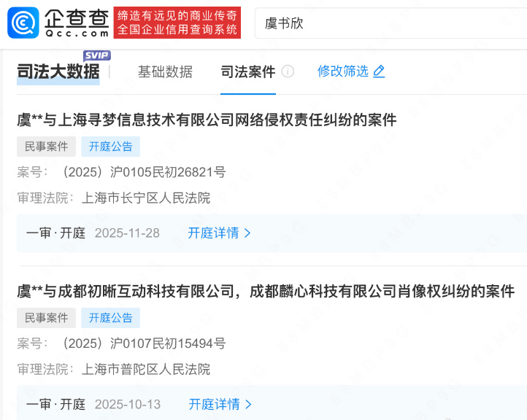Open 修改筛选 filter link
The image size is (527, 420).
click(343, 71)
